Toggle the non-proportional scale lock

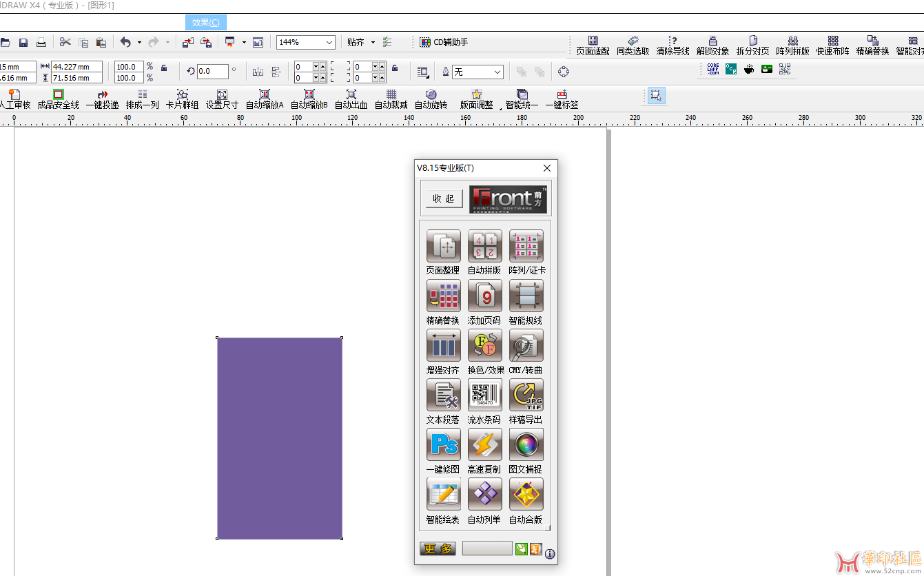(164, 68)
